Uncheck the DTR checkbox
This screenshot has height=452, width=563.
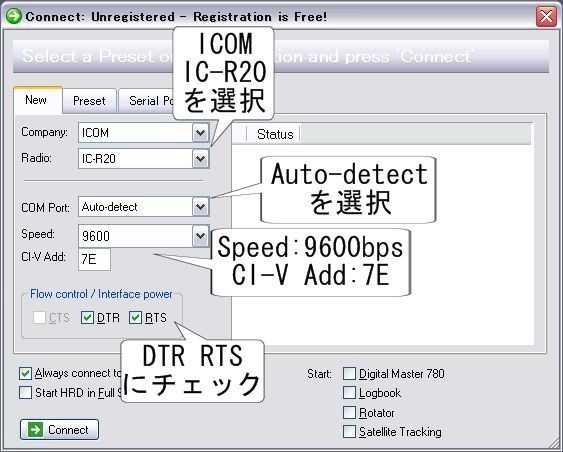pos(87,318)
